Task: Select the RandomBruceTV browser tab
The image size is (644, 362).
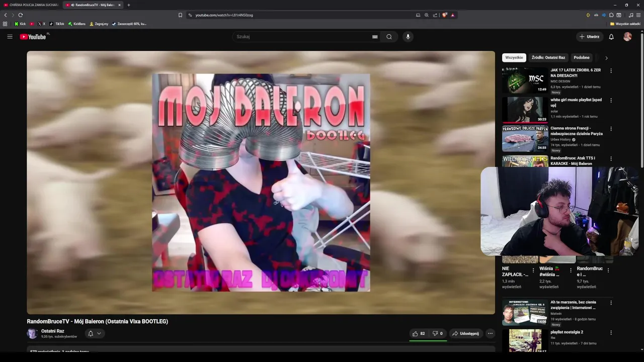Action: pos(92,5)
